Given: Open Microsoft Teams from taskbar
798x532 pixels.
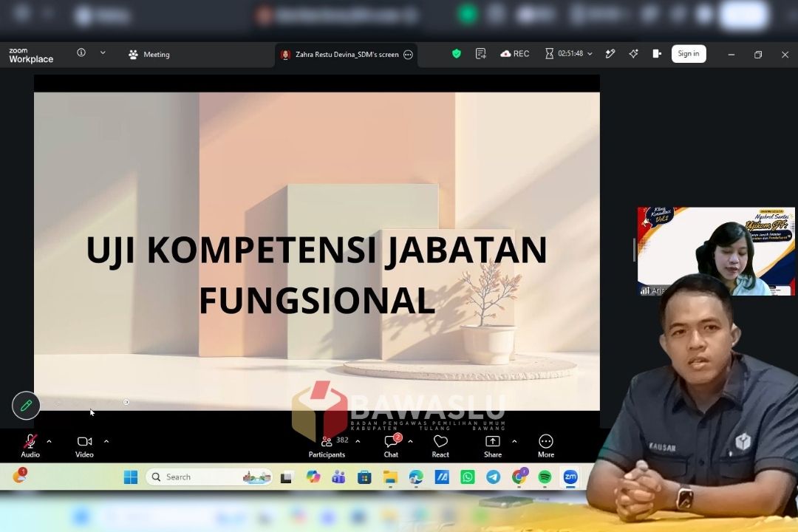Looking at the screenshot, I should pos(338,477).
